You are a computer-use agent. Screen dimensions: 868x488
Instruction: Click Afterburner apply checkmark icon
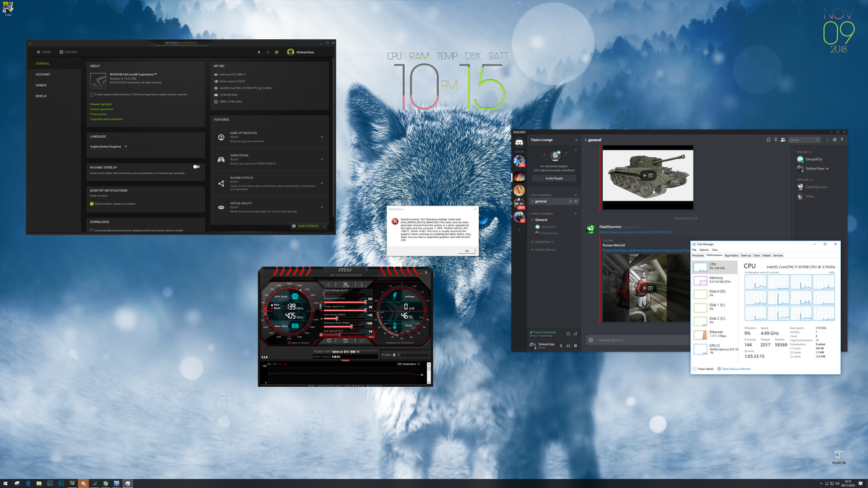coord(362,340)
